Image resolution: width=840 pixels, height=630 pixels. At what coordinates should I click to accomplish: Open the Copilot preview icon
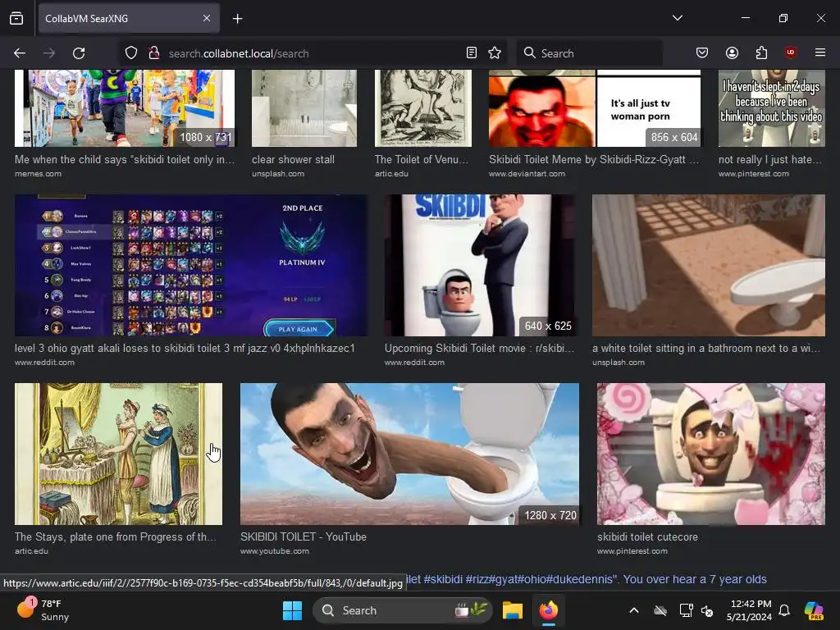tap(814, 610)
